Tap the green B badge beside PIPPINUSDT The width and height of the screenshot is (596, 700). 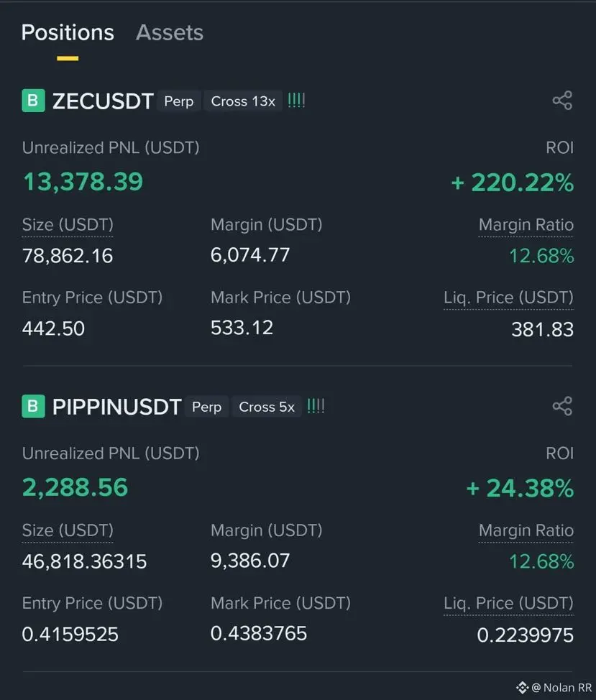click(34, 406)
